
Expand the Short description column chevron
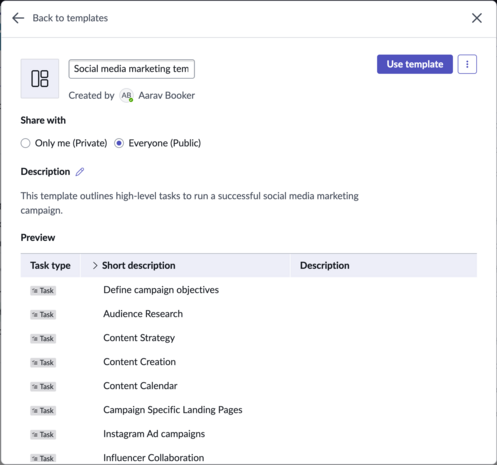[x=95, y=265]
